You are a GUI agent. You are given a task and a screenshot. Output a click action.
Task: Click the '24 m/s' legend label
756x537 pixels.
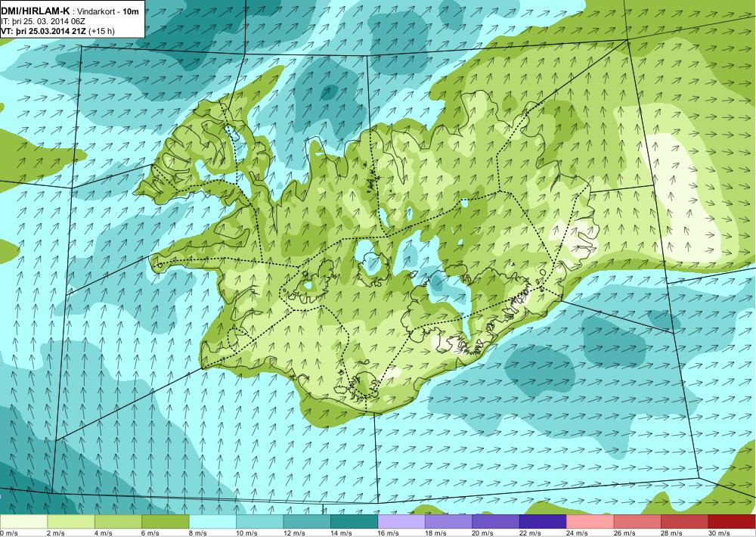pyautogui.click(x=578, y=532)
